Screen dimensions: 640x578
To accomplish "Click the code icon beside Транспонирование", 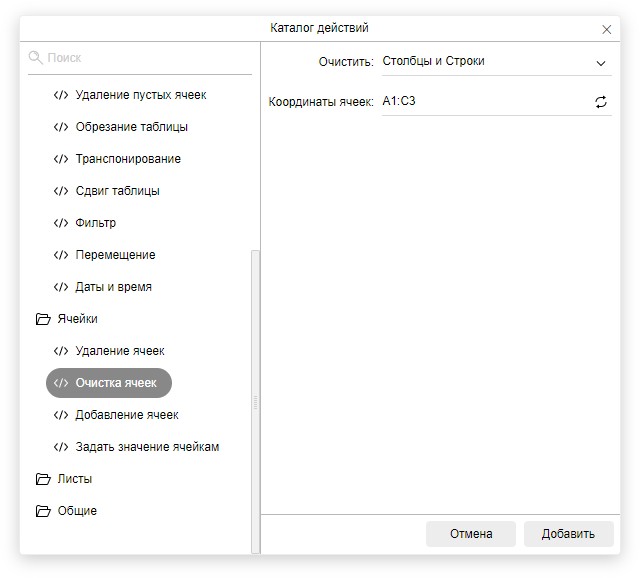I will [x=61, y=159].
